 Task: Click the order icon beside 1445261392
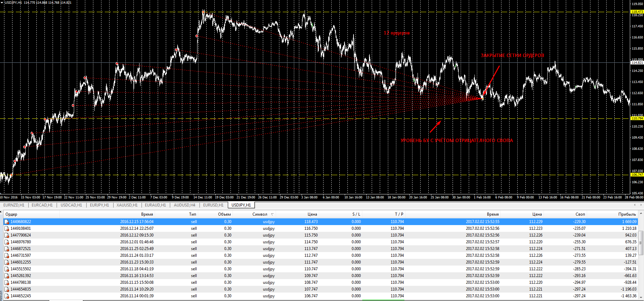tap(7, 276)
